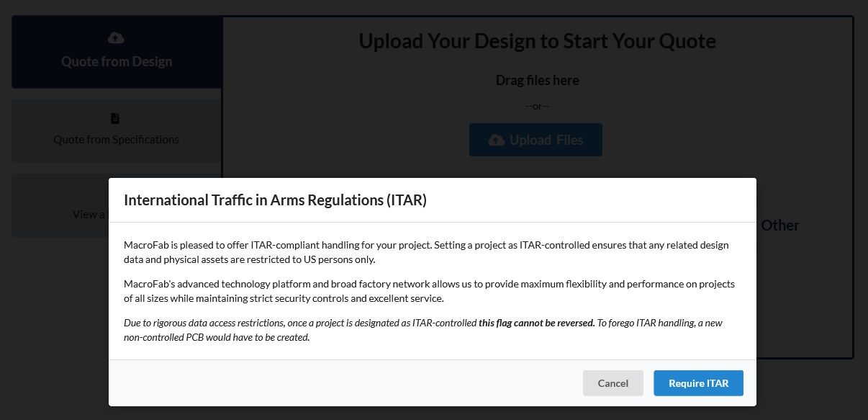The height and width of the screenshot is (420, 868).
Task: Click the bold text this flag cannot be reversed
Action: [535, 322]
